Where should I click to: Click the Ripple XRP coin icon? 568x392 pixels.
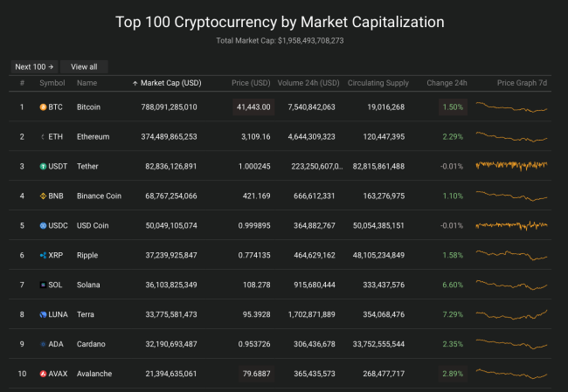click(x=43, y=256)
